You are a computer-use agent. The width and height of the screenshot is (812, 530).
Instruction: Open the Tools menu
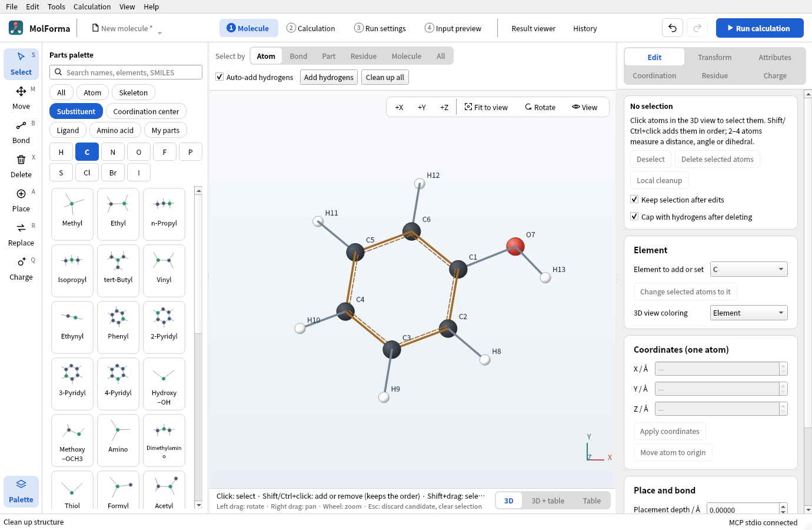[56, 6]
